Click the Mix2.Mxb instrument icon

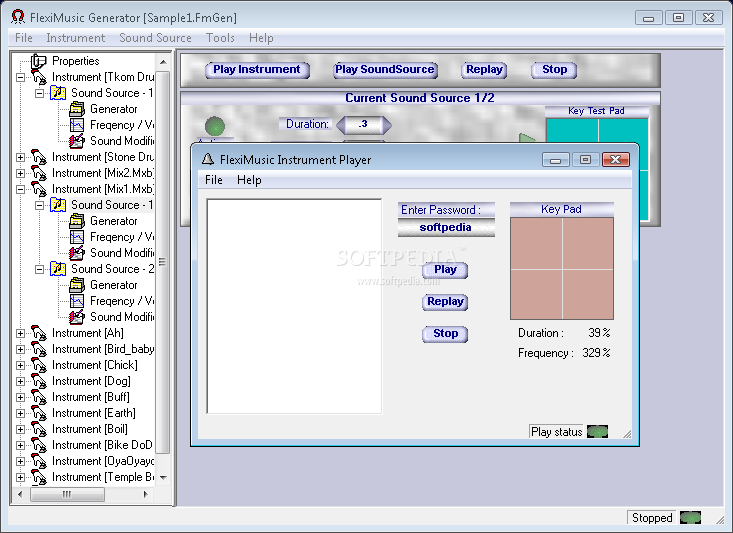click(39, 173)
